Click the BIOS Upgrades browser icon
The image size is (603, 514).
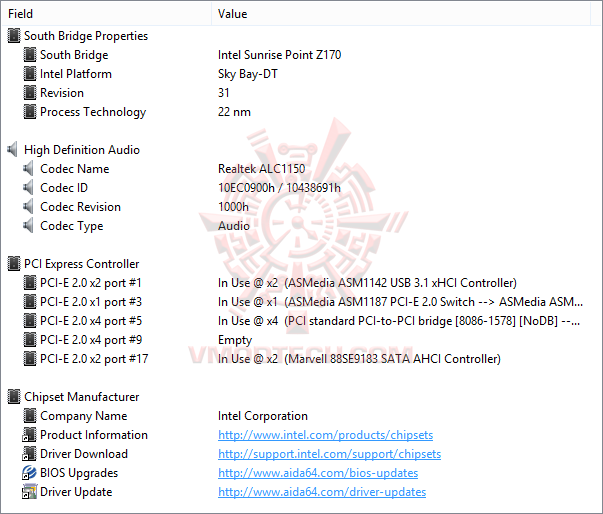(29, 472)
